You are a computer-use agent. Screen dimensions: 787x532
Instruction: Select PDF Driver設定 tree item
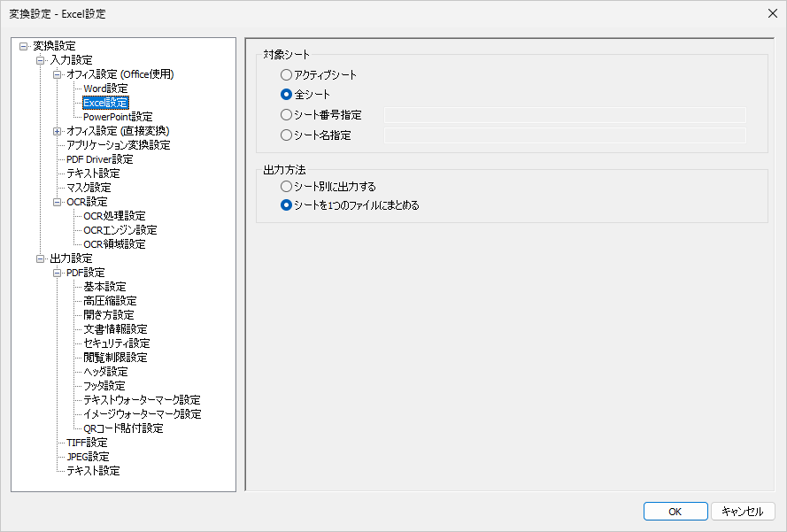pyautogui.click(x=99, y=159)
